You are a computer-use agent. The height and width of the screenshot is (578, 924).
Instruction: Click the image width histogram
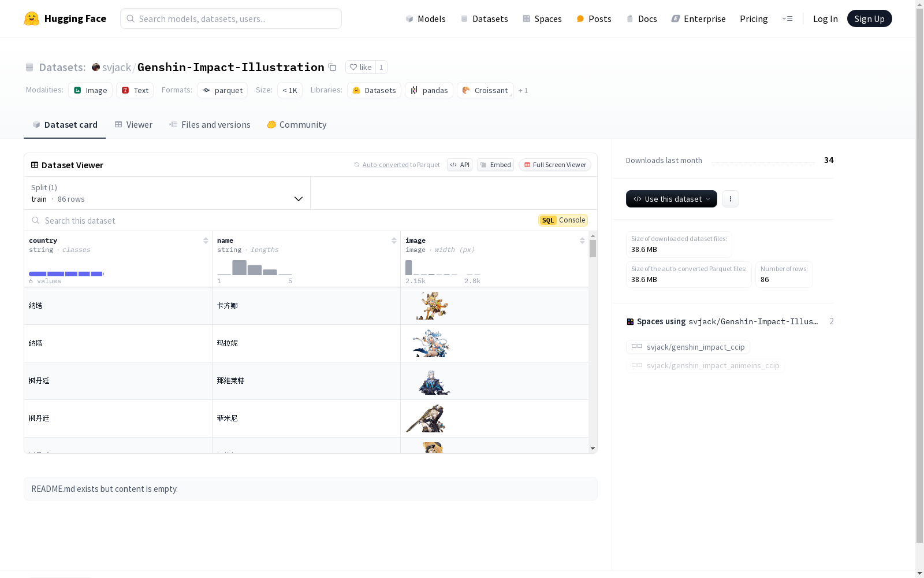(x=443, y=268)
